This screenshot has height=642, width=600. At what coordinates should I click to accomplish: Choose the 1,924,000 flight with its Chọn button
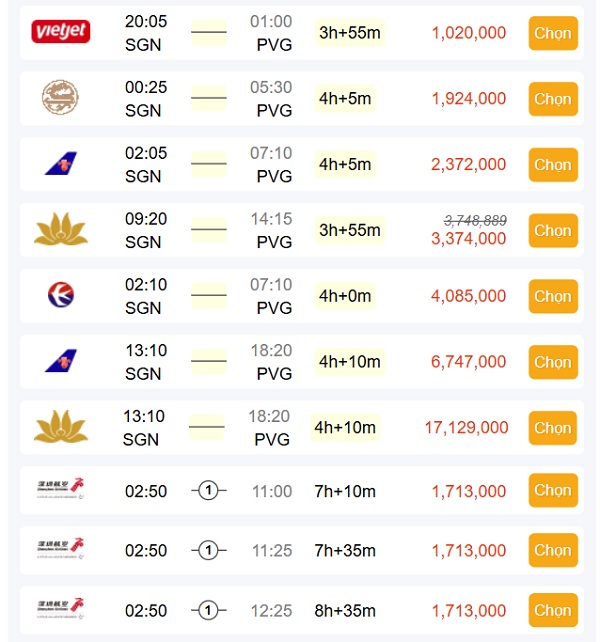(552, 99)
